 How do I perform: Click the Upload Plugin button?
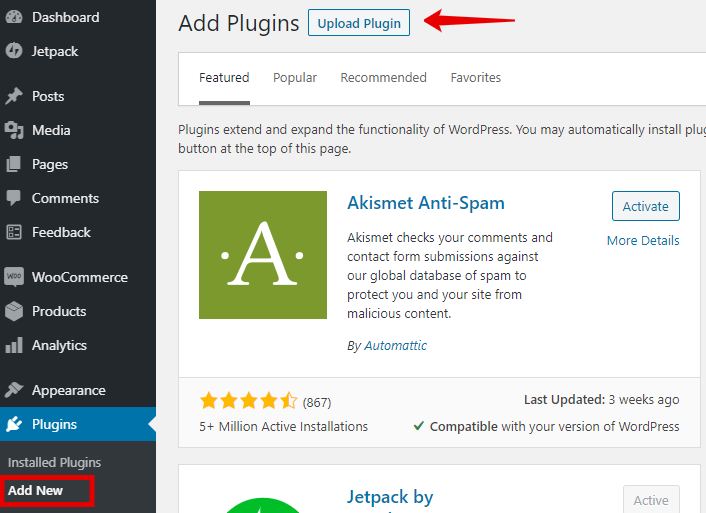point(359,23)
